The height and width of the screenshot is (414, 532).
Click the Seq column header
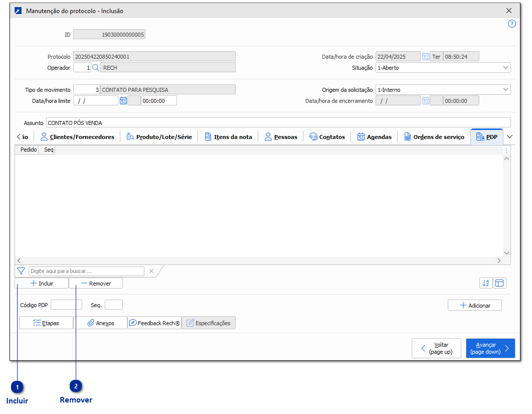pyautogui.click(x=47, y=150)
